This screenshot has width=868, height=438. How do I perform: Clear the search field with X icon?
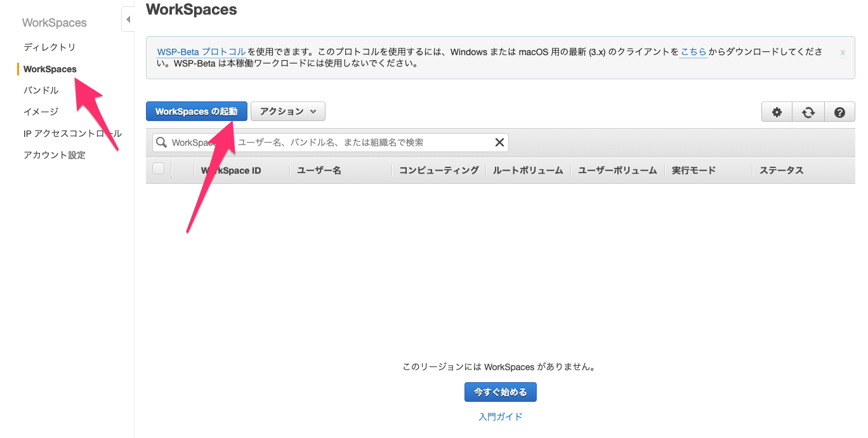pyautogui.click(x=499, y=143)
